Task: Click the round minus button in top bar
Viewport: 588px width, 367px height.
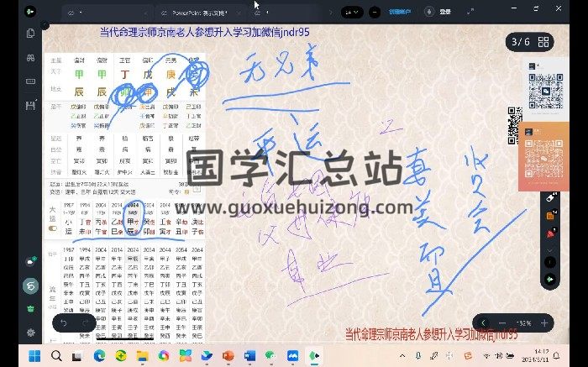Action: pyautogui.click(x=375, y=13)
